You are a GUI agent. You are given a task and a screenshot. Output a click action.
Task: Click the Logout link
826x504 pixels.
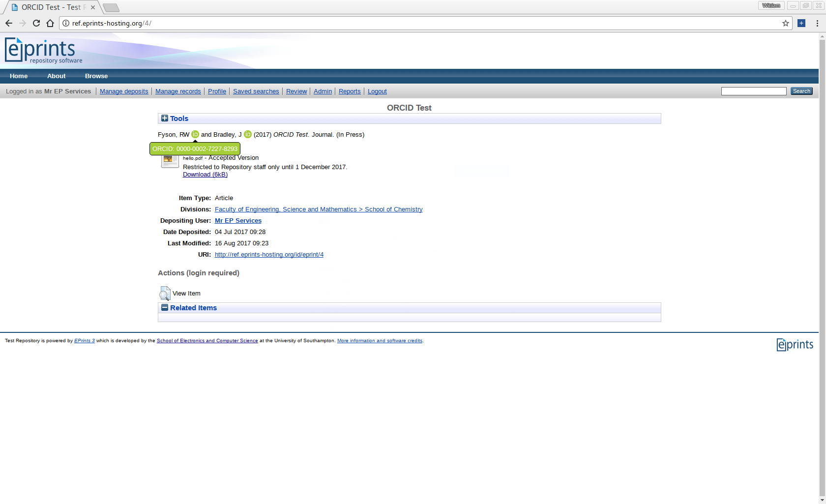(x=377, y=91)
